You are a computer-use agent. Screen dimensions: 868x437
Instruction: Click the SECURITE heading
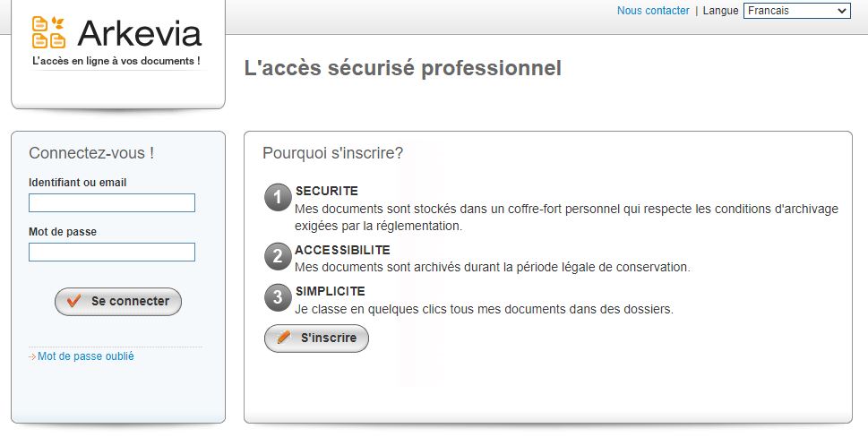[327, 191]
